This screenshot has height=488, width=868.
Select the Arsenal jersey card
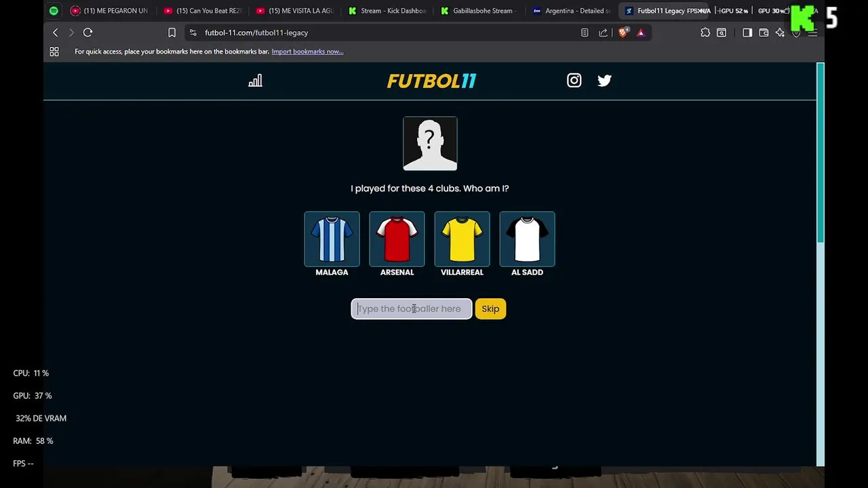[x=397, y=239]
